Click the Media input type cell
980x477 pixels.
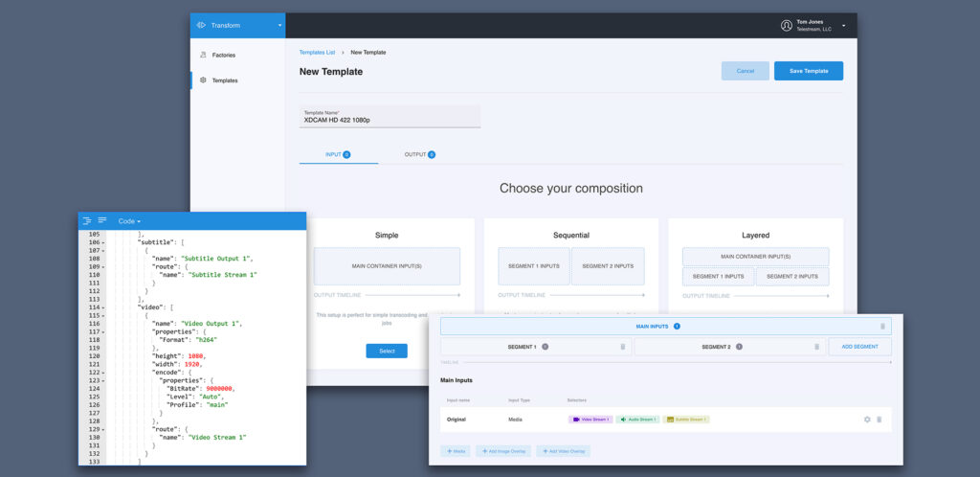(x=516, y=420)
